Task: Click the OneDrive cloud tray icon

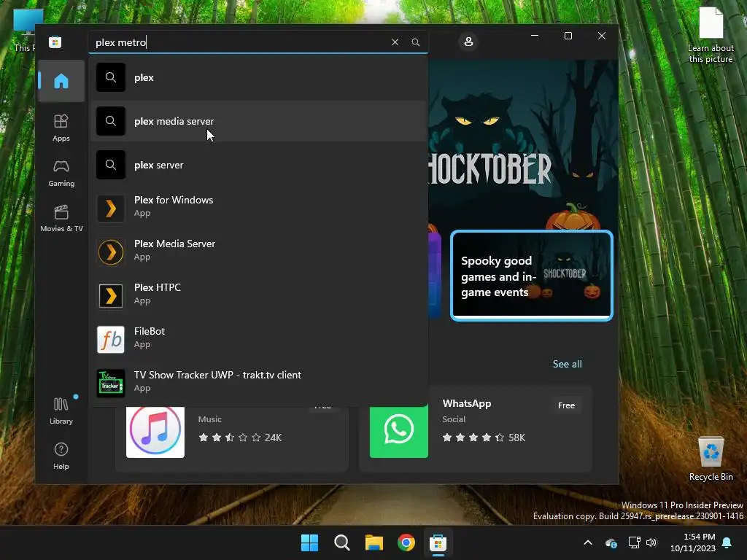Action: click(x=611, y=542)
